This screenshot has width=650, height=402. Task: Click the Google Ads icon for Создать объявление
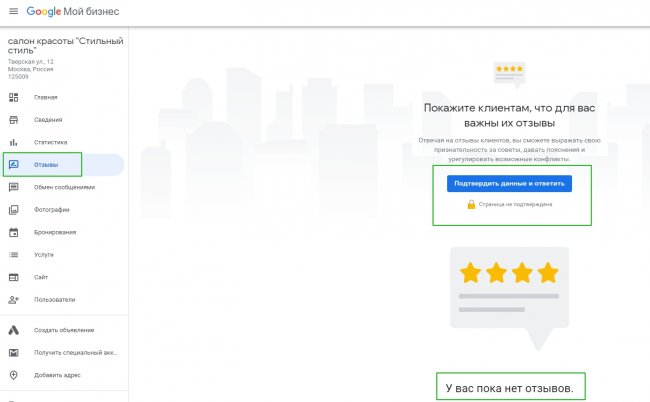point(14,330)
